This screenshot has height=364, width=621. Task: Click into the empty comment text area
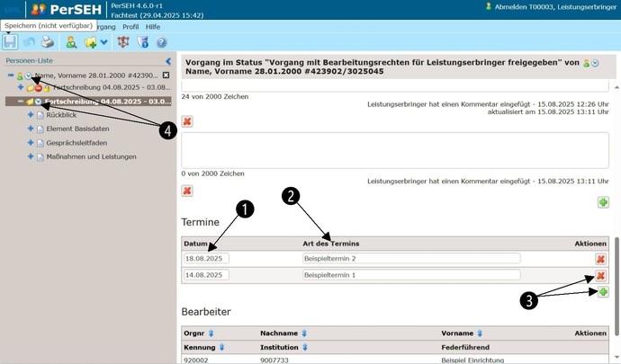click(395, 150)
